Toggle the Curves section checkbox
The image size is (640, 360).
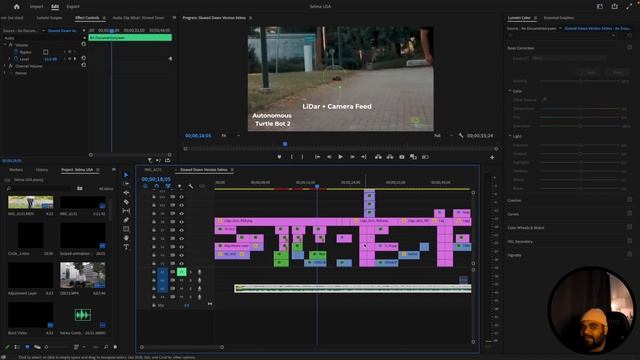(x=629, y=213)
